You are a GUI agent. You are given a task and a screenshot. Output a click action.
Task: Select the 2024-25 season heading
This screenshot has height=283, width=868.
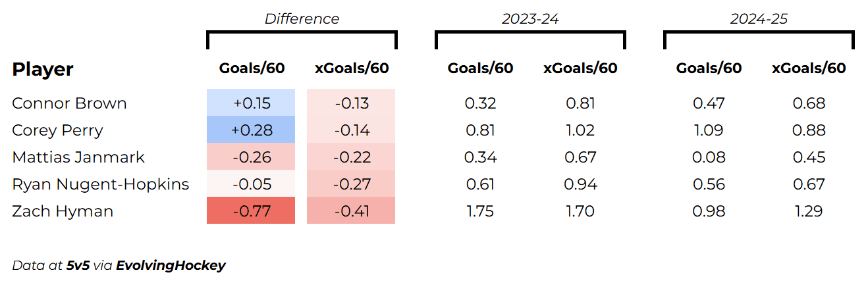tap(759, 19)
